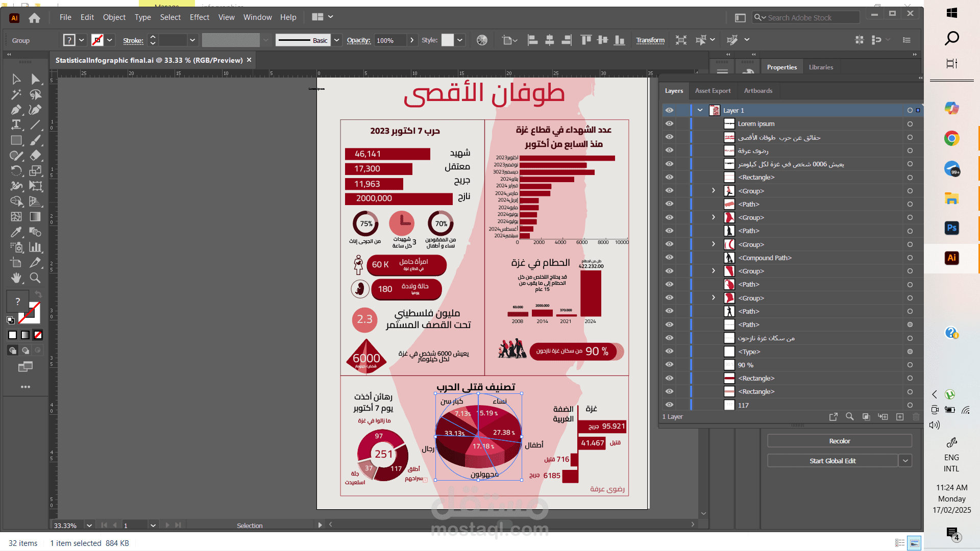Select the Magic Wand tool
Viewport: 980px width, 551px height.
coord(16,94)
